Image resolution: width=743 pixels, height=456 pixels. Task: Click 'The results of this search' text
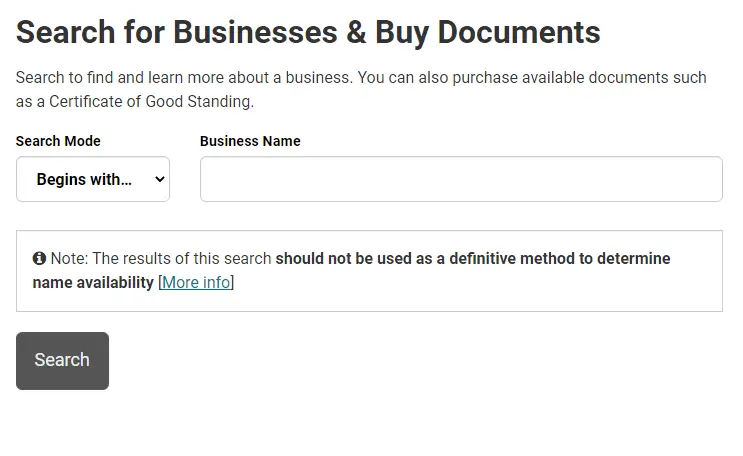(x=182, y=258)
